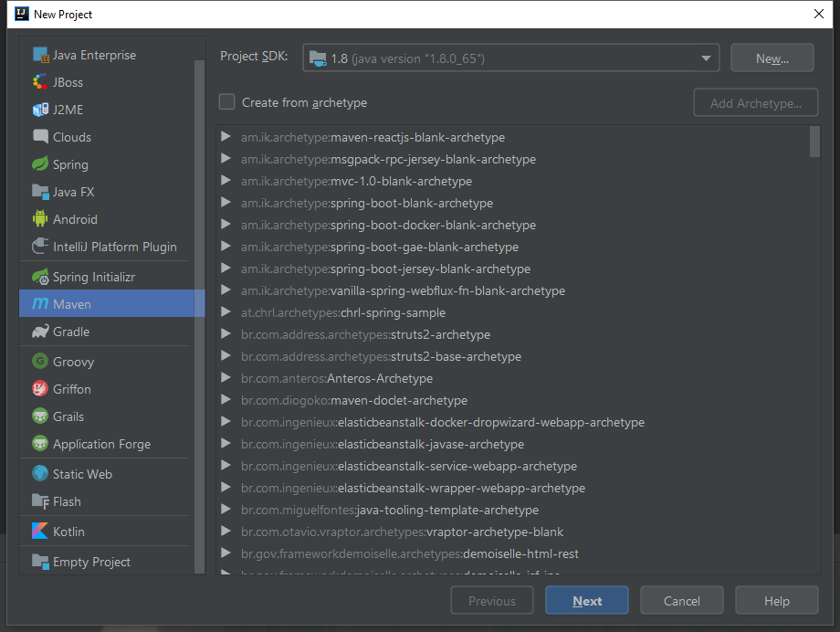Choose Gradle project type label
This screenshot has height=632, width=840.
71,332
